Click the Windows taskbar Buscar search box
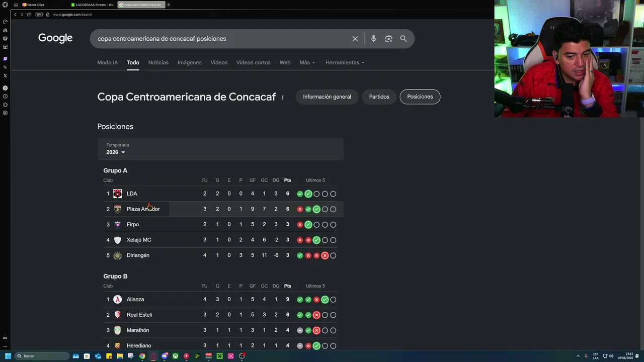 42,356
